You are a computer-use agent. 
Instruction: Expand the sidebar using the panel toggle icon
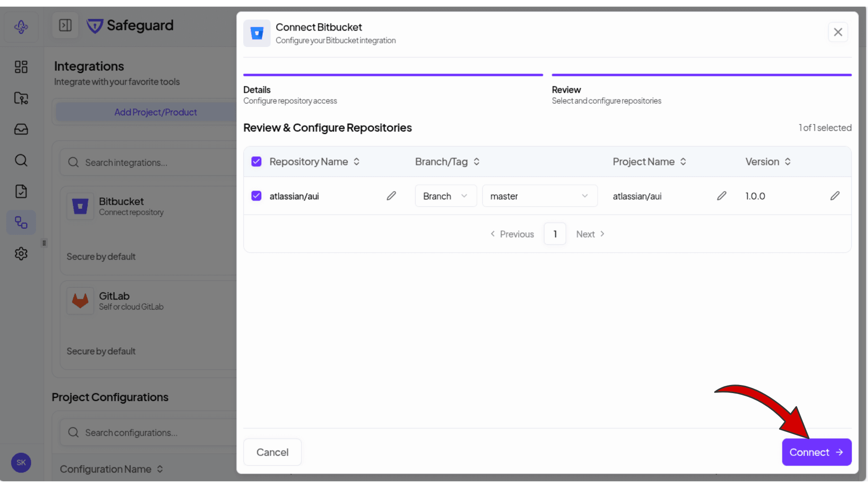65,25
